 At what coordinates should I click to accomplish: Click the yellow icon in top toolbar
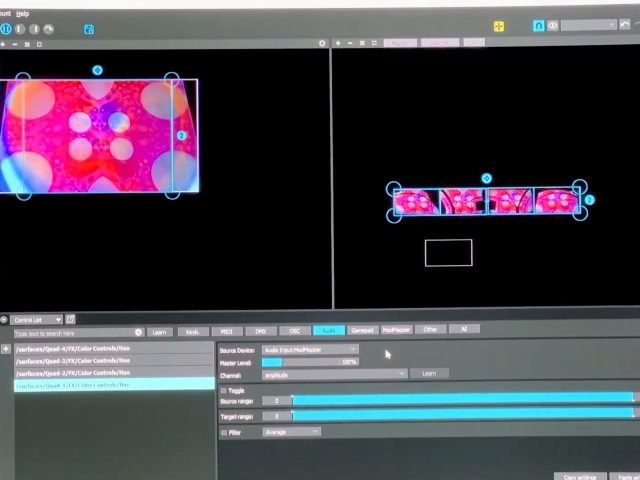(x=500, y=26)
